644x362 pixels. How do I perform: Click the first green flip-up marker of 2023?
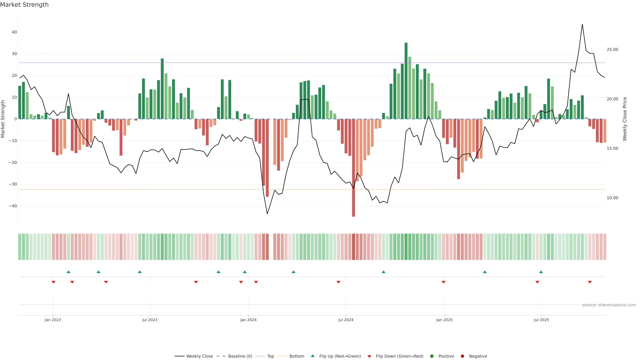(x=68, y=272)
